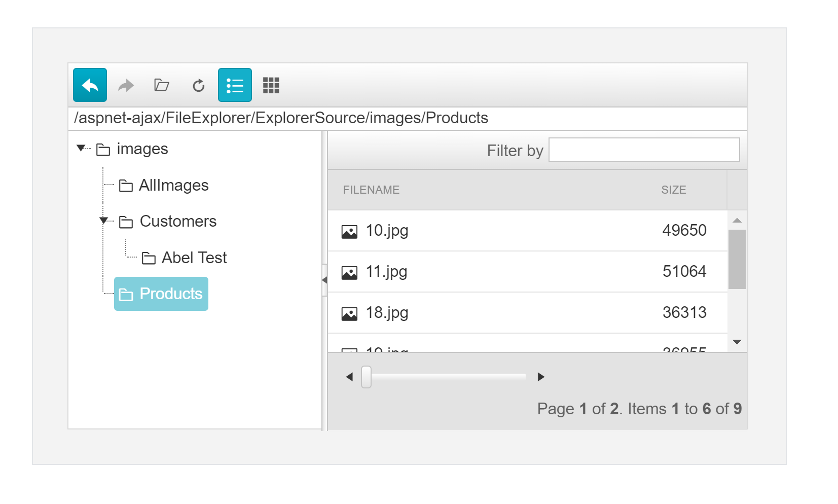The width and height of the screenshot is (838, 504).
Task: Click the Forward navigation arrow icon
Action: pos(126,85)
